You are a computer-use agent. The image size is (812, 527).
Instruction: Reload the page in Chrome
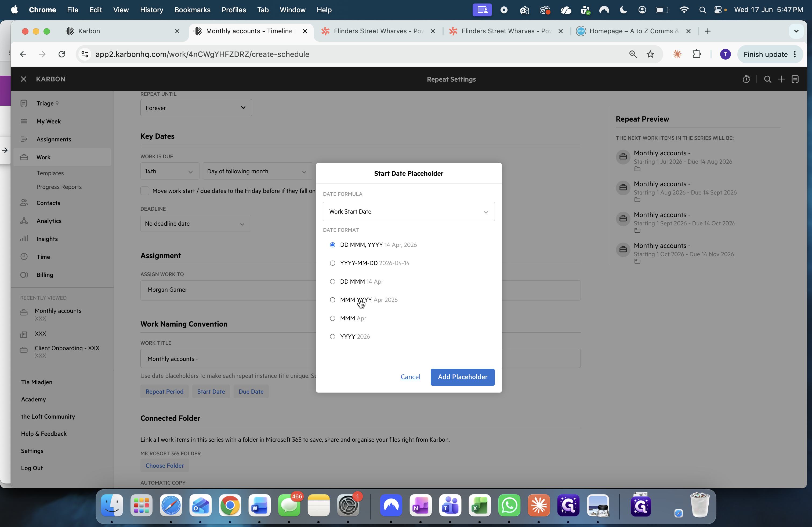[62, 54]
